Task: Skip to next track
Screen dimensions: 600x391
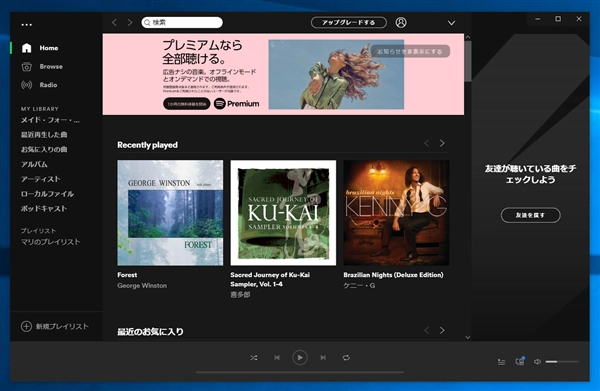Action: coord(323,358)
